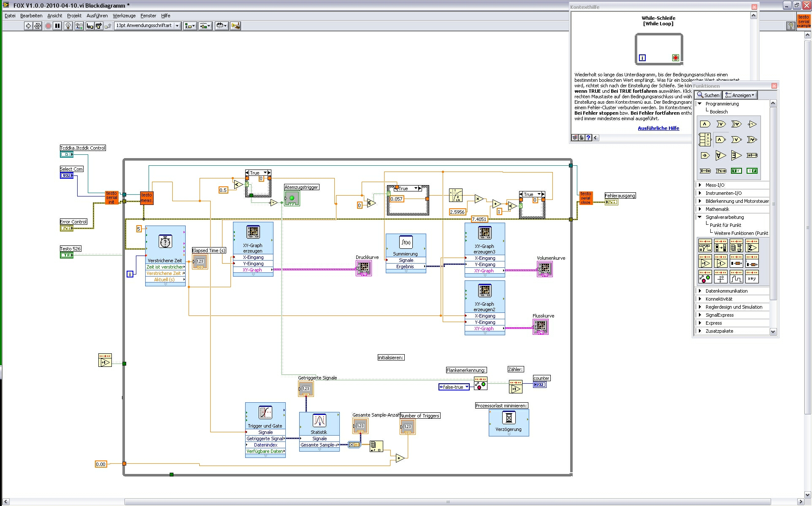Screen dimensions: 812x506
Task: Expand the Mathematik palette category
Action: (717, 209)
